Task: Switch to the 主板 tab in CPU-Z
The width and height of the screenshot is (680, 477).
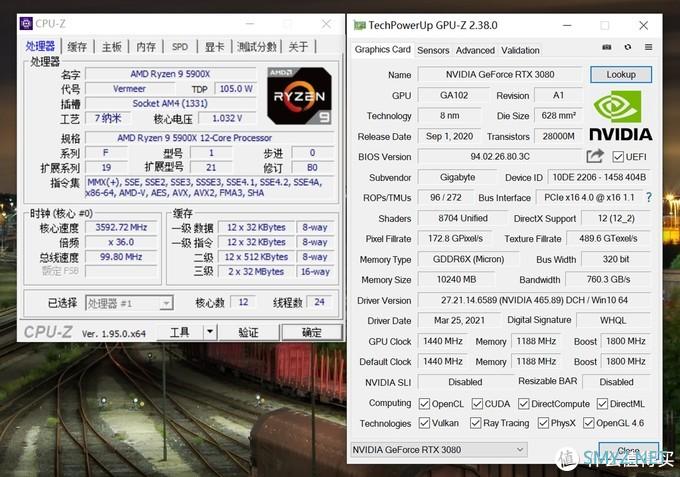Action: 111,47
